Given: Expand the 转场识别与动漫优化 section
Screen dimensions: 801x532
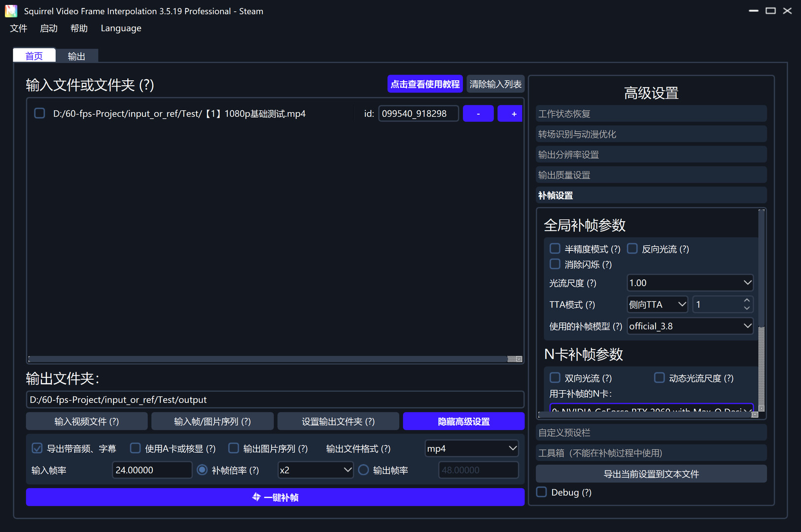Looking at the screenshot, I should click(651, 134).
